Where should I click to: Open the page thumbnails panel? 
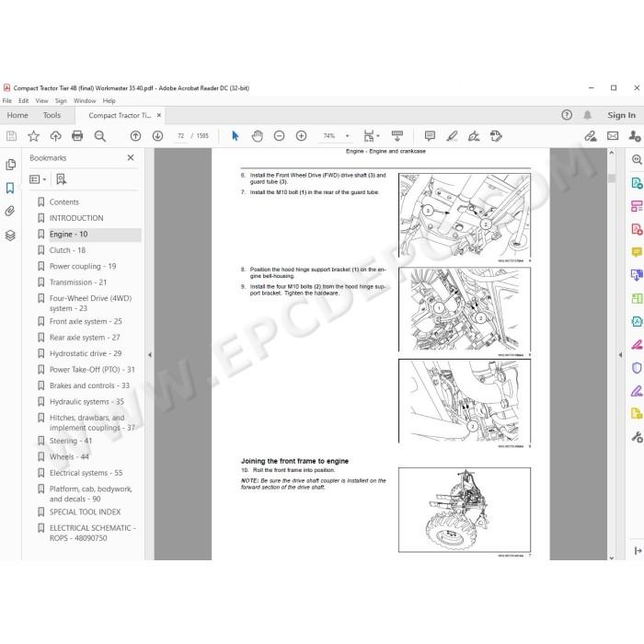11,165
